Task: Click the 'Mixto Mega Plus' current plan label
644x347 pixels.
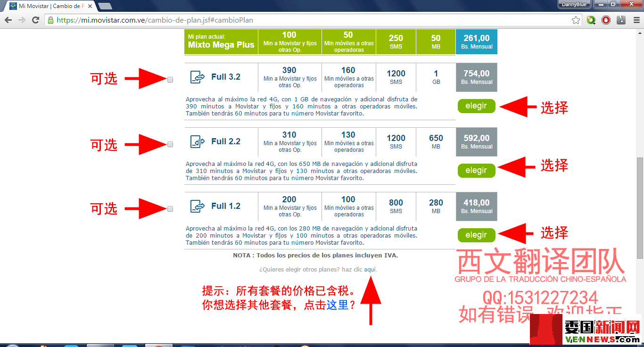Action: click(221, 45)
